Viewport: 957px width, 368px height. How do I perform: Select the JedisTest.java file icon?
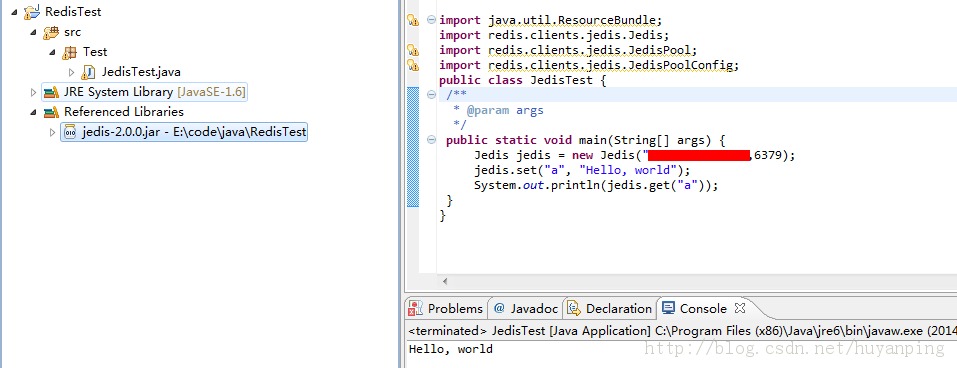click(x=88, y=72)
